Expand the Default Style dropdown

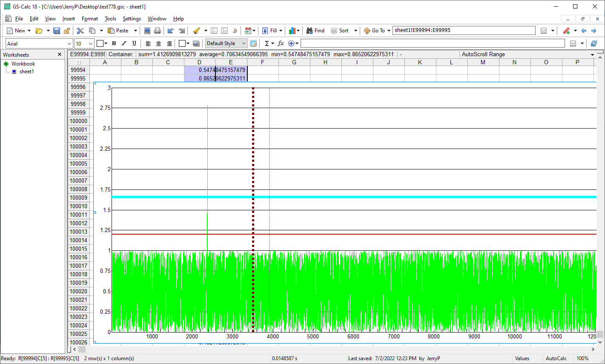244,43
